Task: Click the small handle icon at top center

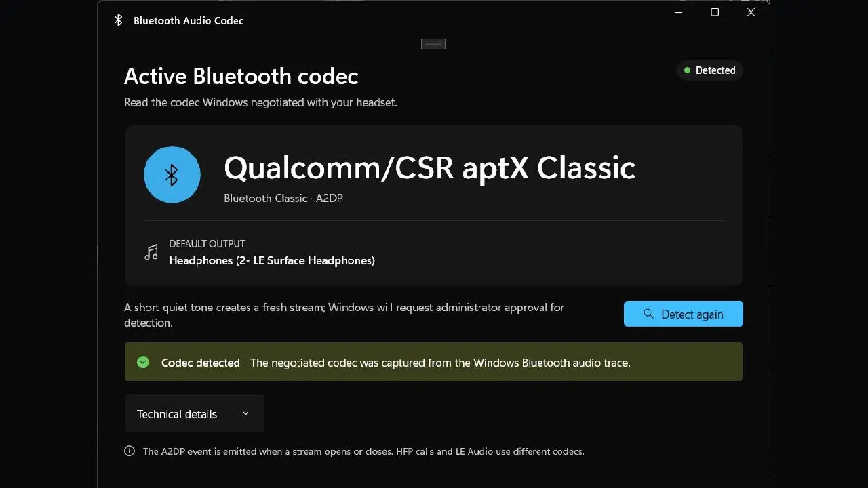Action: point(433,44)
